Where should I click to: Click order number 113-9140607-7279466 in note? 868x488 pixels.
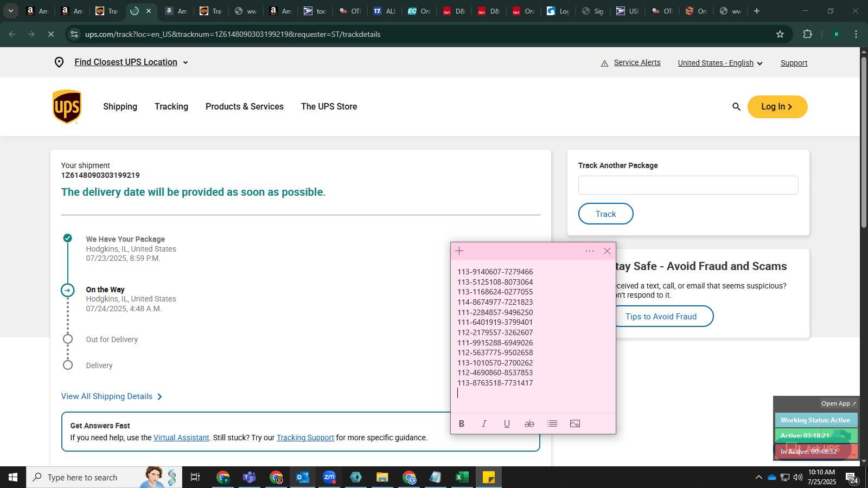coord(495,272)
